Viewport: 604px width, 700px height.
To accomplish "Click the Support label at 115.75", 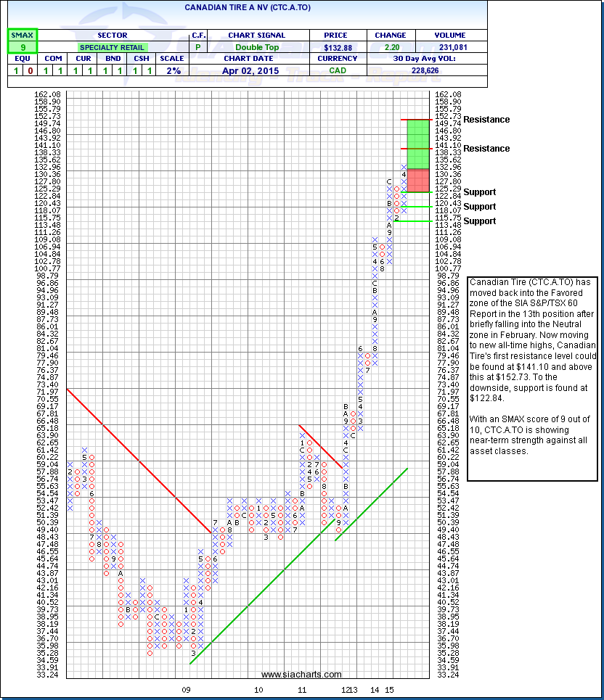I will point(479,221).
